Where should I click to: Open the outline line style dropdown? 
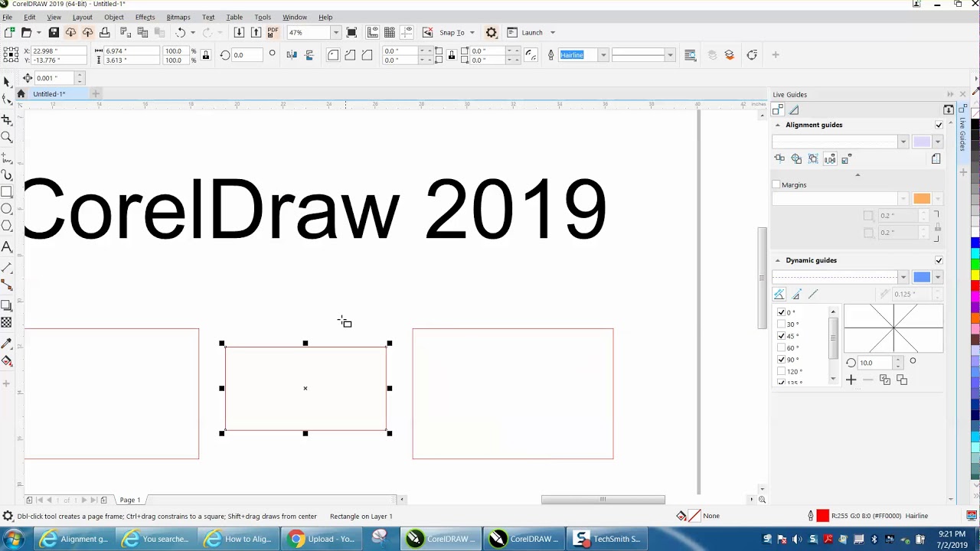pos(670,54)
